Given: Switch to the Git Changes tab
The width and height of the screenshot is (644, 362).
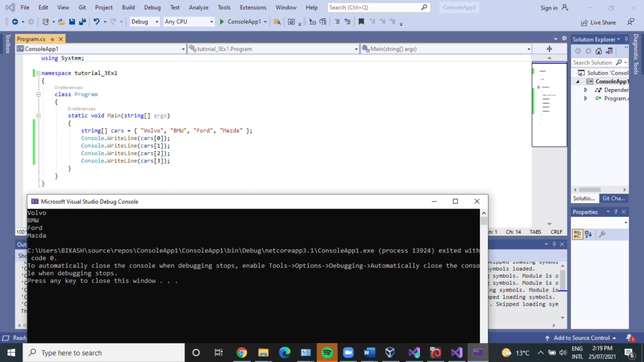Looking at the screenshot, I should 614,198.
